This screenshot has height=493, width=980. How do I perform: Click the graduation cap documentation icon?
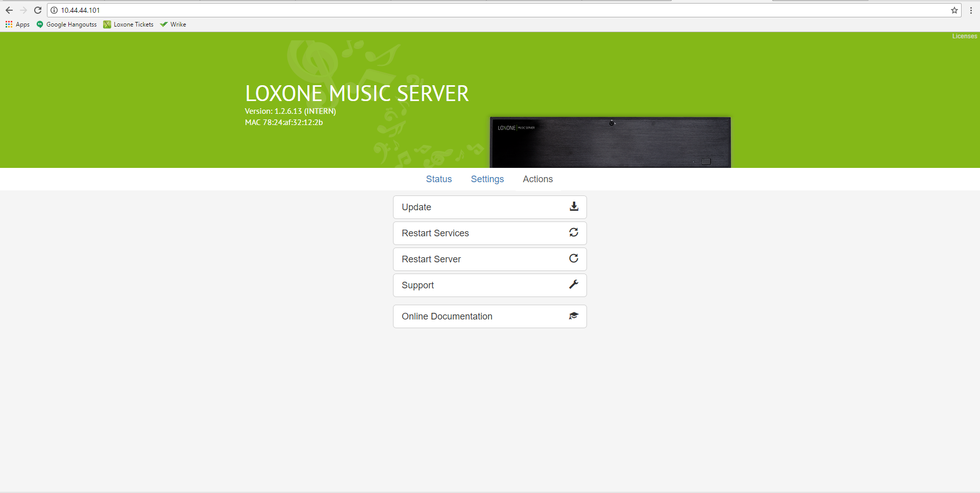[x=574, y=316]
